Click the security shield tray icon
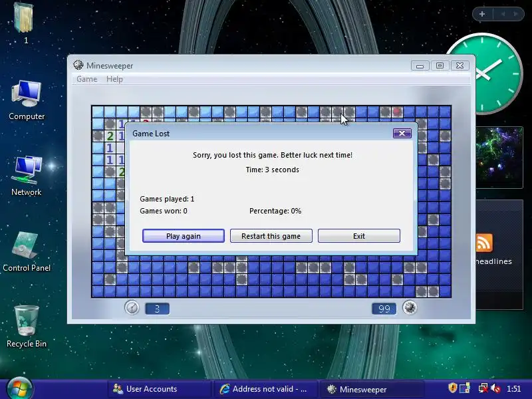Screen dimensions: 532x399 click(x=453, y=388)
